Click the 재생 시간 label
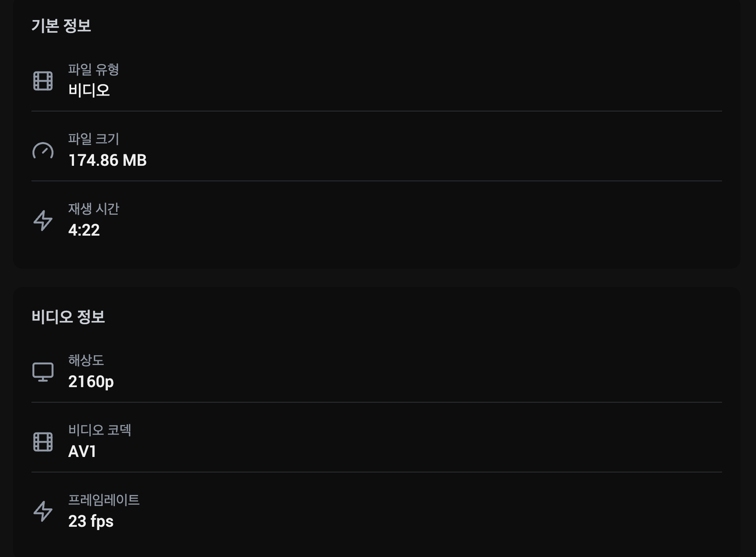This screenshot has width=756, height=557. [x=94, y=209]
